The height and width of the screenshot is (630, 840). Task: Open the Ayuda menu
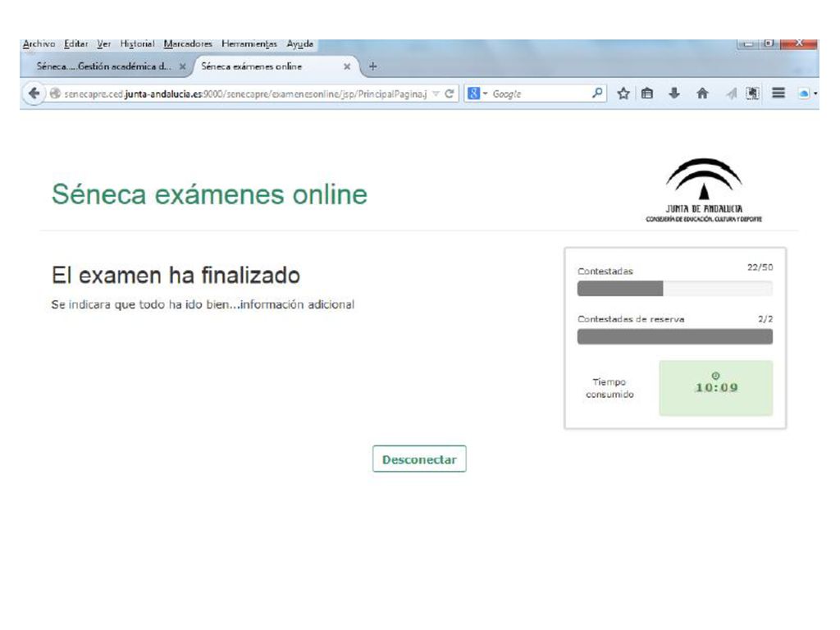coord(300,44)
